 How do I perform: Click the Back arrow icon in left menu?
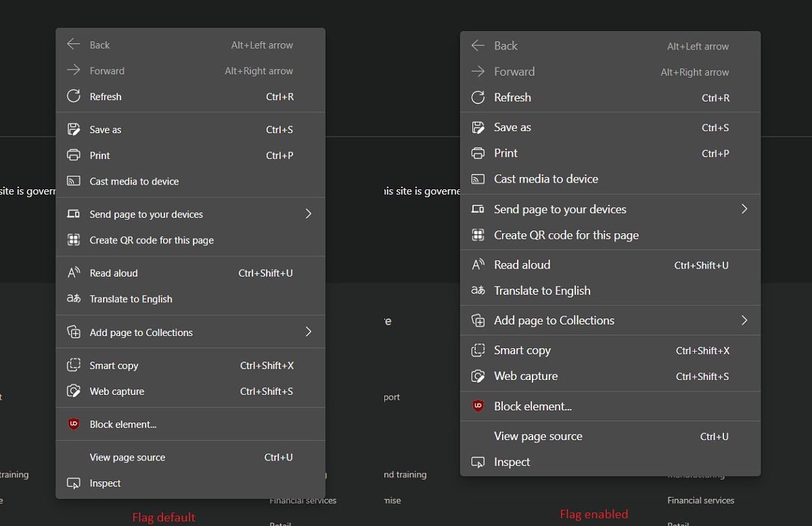tap(74, 45)
